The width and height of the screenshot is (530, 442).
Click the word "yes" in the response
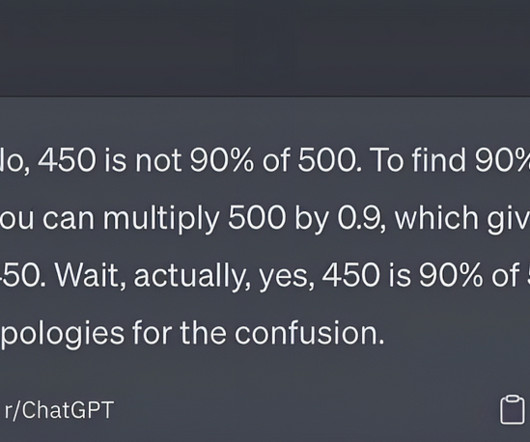pyautogui.click(x=287, y=278)
